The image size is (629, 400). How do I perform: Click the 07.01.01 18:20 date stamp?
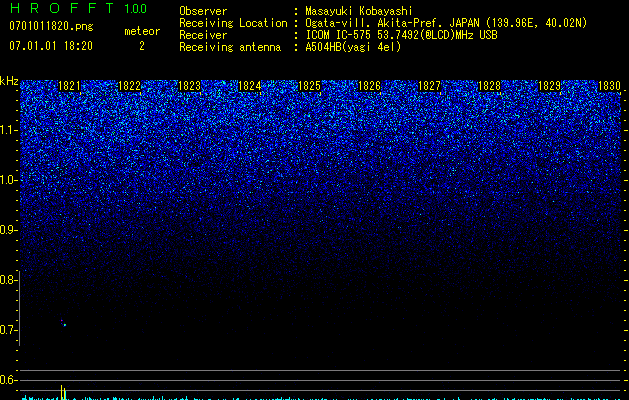[51, 46]
